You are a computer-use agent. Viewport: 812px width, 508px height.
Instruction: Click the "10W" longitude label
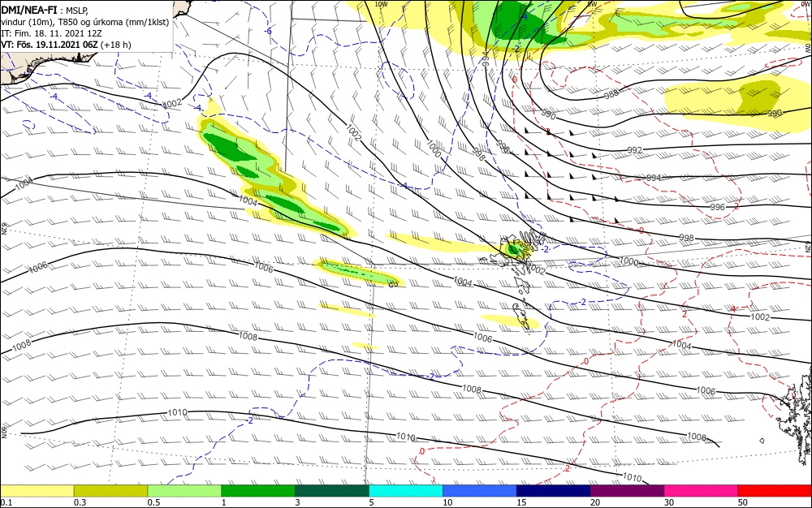(x=381, y=4)
